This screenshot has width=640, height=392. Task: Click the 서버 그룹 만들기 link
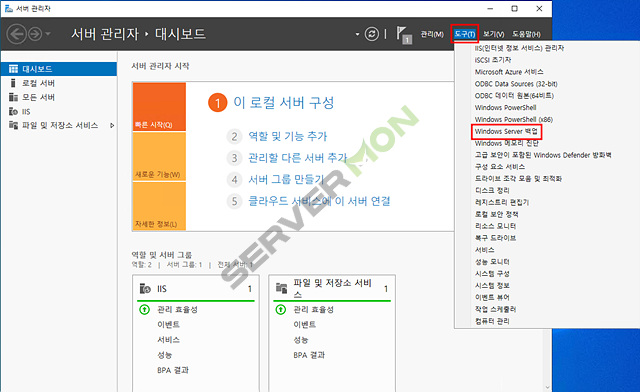pyautogui.click(x=286, y=179)
